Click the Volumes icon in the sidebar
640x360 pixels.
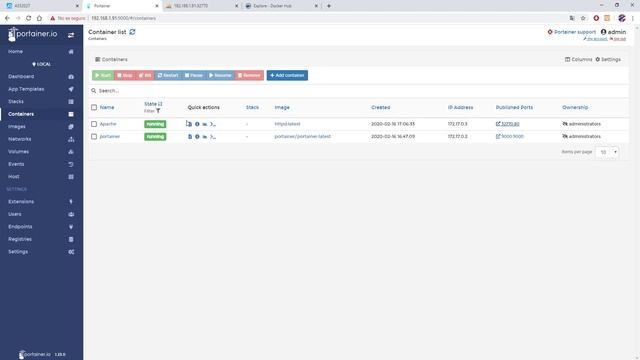(x=71, y=152)
